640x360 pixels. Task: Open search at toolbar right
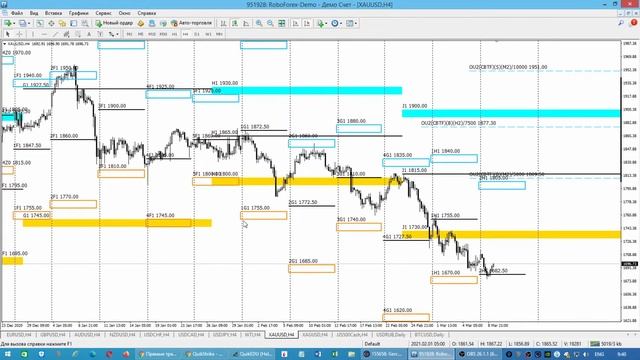pyautogui.click(x=621, y=23)
